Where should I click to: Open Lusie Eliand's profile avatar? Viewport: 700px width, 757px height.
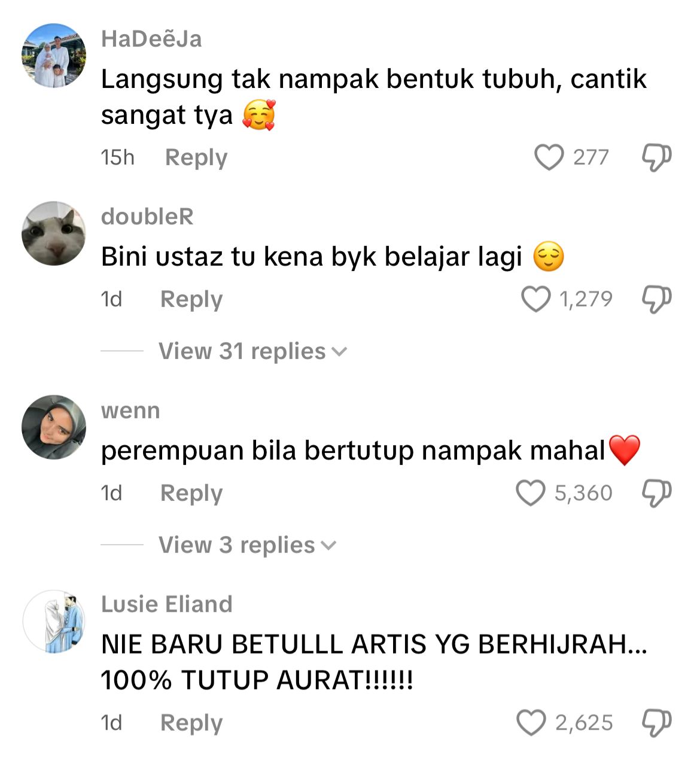pyautogui.click(x=54, y=621)
